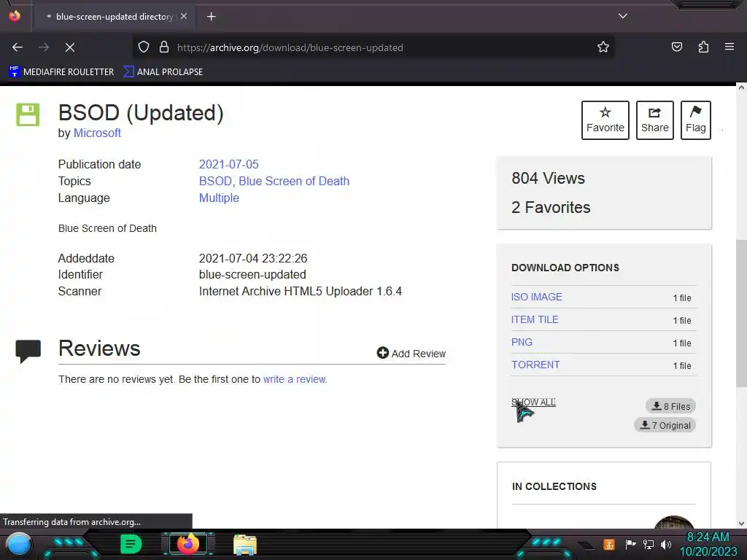747x560 pixels.
Task: Open MEDIAFIRE ROULETTER bookmark
Action: pyautogui.click(x=61, y=72)
